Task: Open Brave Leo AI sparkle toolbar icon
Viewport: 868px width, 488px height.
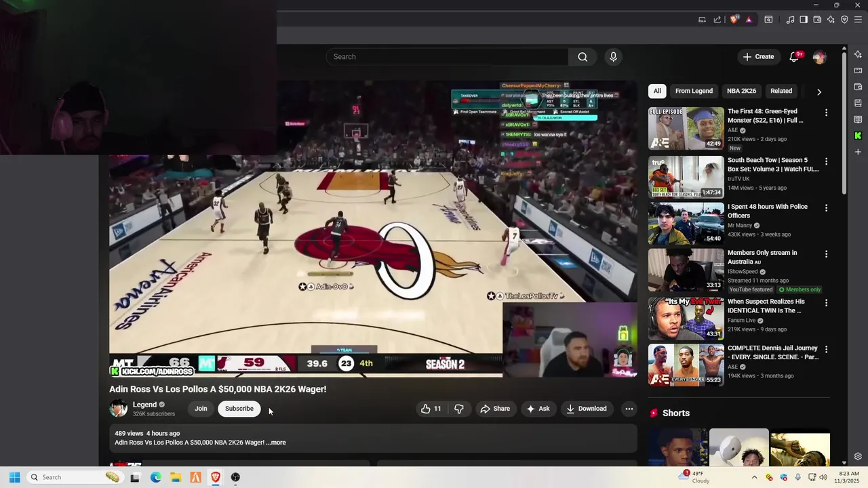Action: pos(831,20)
